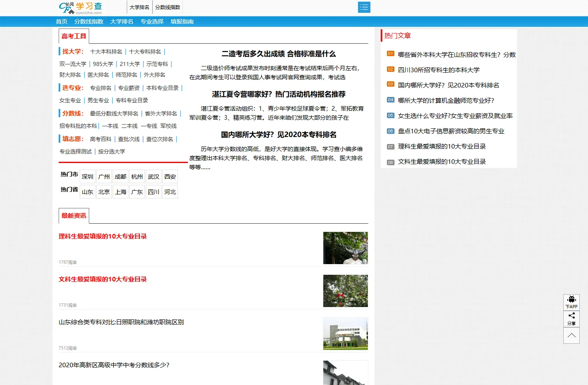Choose hot city 武汉
The image size is (588, 385).
click(154, 177)
